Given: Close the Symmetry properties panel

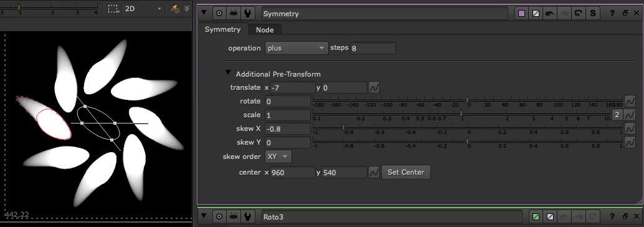Looking at the screenshot, I should pos(636,13).
